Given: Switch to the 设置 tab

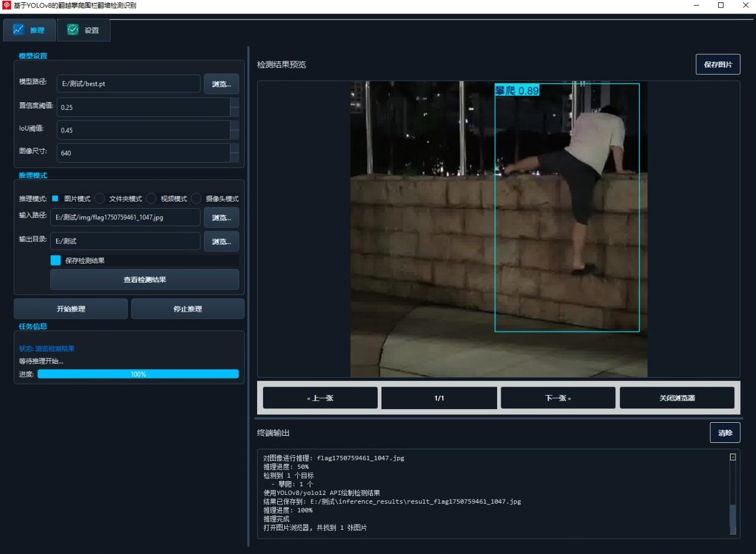Looking at the screenshot, I should tap(83, 30).
